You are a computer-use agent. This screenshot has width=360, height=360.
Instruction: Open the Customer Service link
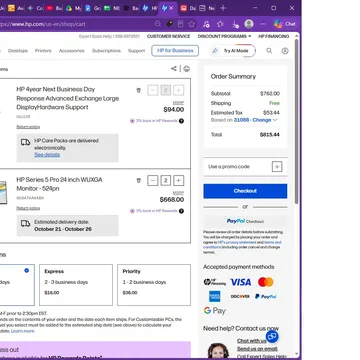point(168,36)
